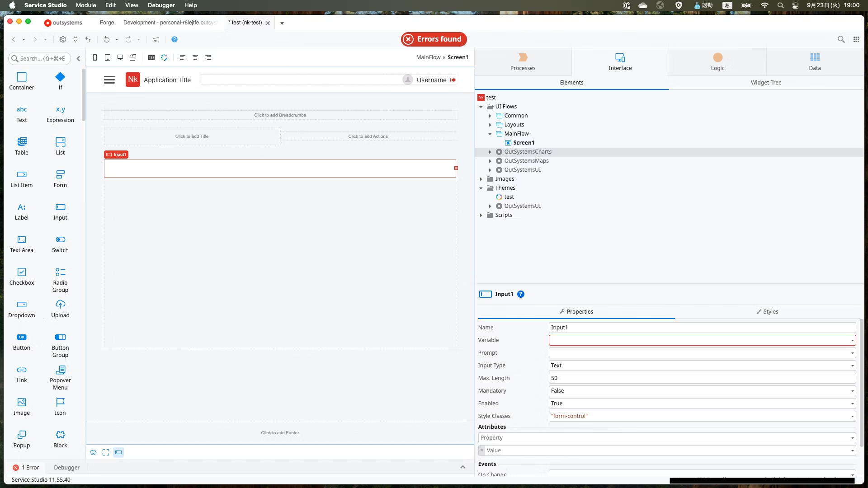The image size is (868, 488).
Task: Open the 1 Error panel tab
Action: click(26, 468)
